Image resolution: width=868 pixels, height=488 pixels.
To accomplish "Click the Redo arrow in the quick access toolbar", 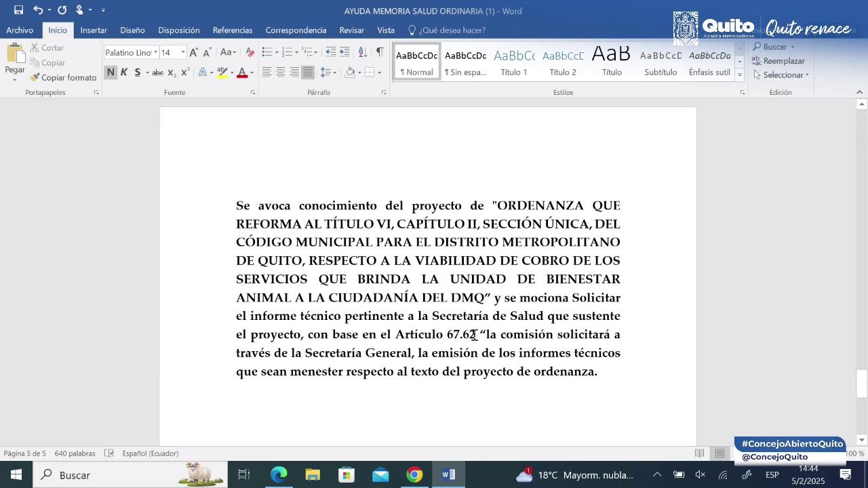I will [x=62, y=10].
